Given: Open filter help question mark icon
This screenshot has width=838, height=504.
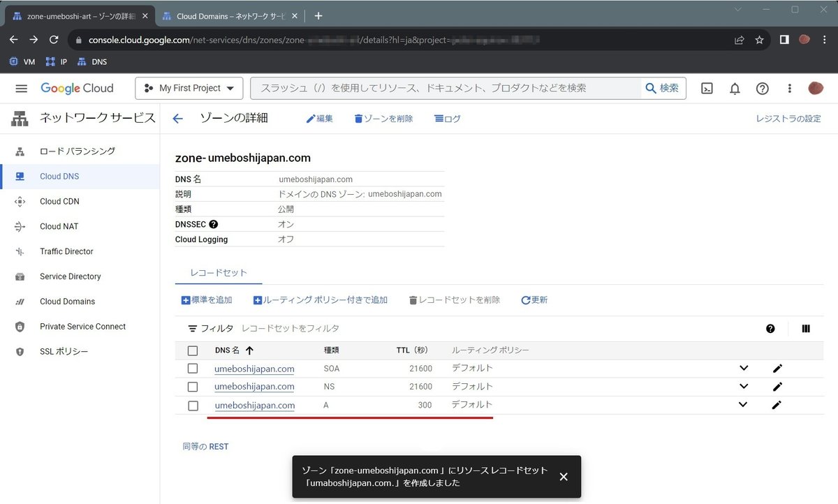Looking at the screenshot, I should [770, 329].
